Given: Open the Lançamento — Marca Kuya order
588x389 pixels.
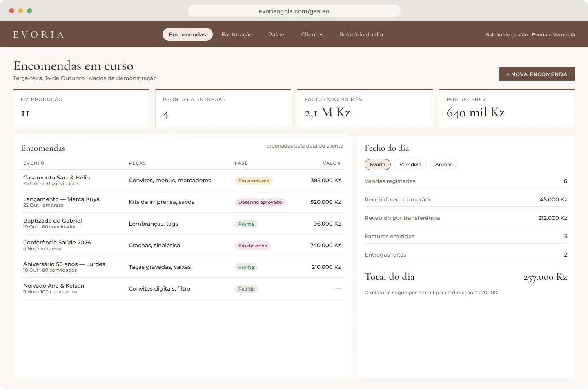Looking at the screenshot, I should (182, 202).
